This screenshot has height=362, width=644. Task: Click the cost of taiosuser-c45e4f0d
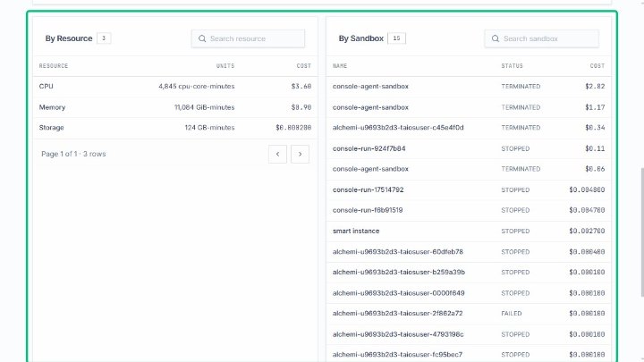click(x=595, y=128)
